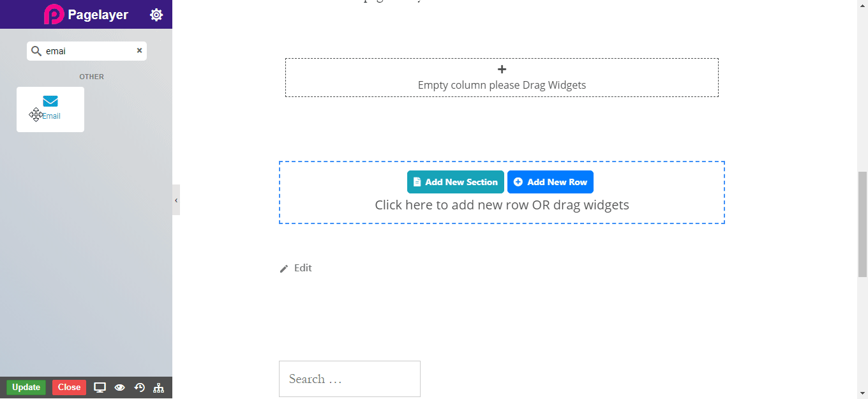The height and width of the screenshot is (399, 868).
Task: Open the page structure navigator icon
Action: 158,387
